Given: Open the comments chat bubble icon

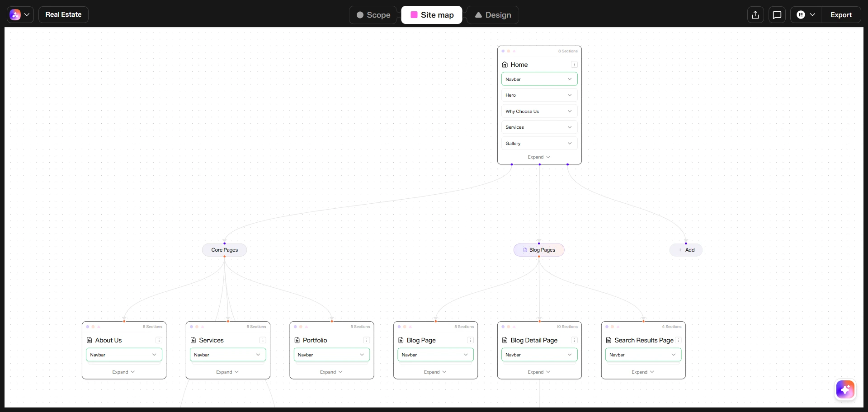Looking at the screenshot, I should tap(777, 14).
